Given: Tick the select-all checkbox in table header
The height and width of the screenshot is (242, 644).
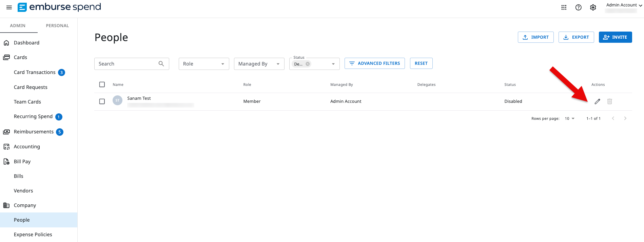Looking at the screenshot, I should pos(102,85).
